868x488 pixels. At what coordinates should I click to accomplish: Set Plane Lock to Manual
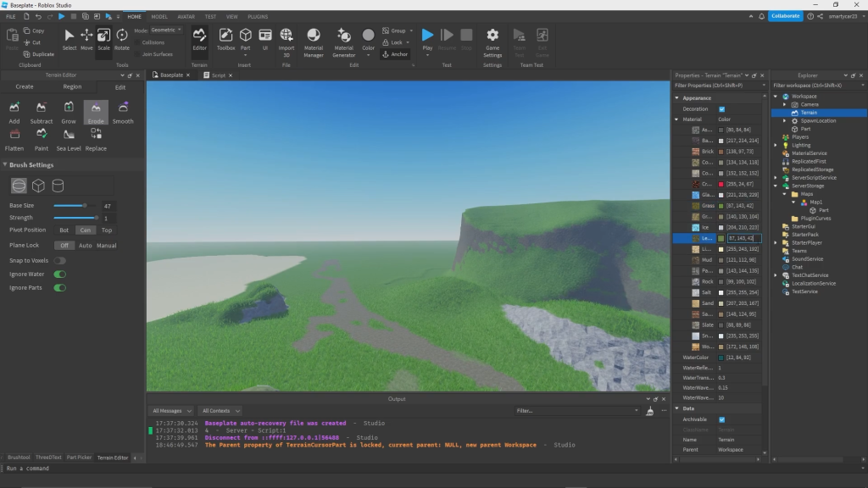106,245
